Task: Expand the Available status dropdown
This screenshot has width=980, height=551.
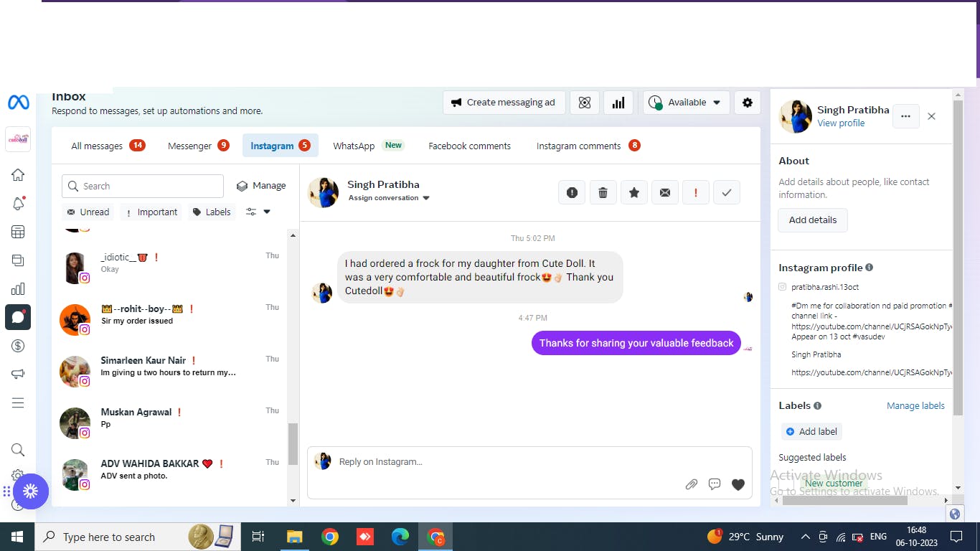Action: click(686, 103)
